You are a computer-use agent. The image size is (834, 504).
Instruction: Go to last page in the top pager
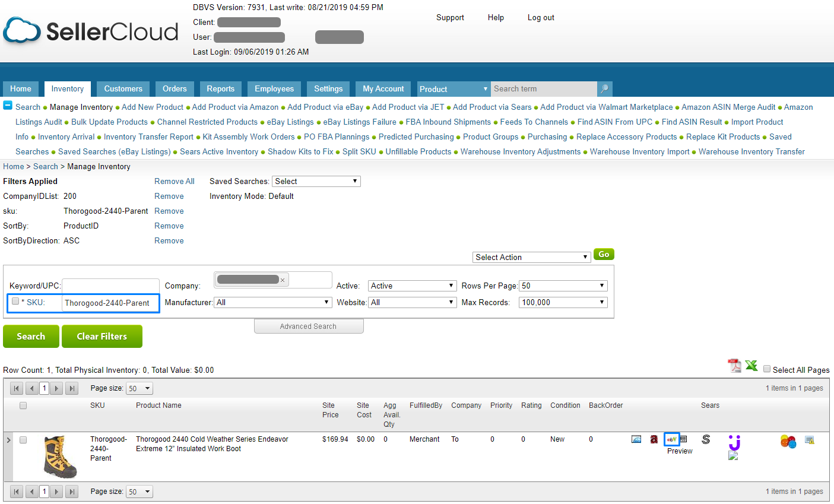point(72,388)
